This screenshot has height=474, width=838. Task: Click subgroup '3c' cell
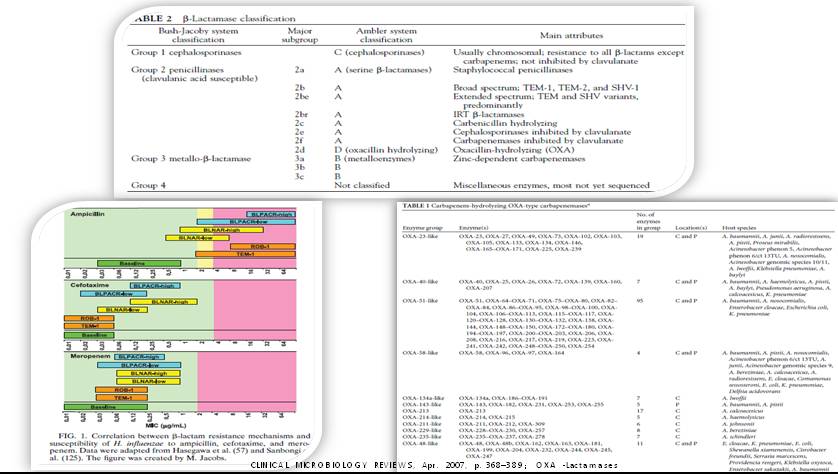click(300, 176)
